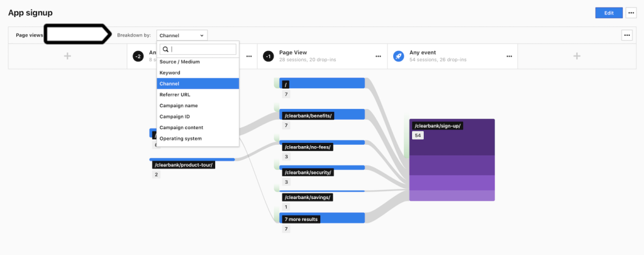Click the /clearbank/sign-up/ purple block
The height and width of the screenshot is (255, 644).
point(452,159)
